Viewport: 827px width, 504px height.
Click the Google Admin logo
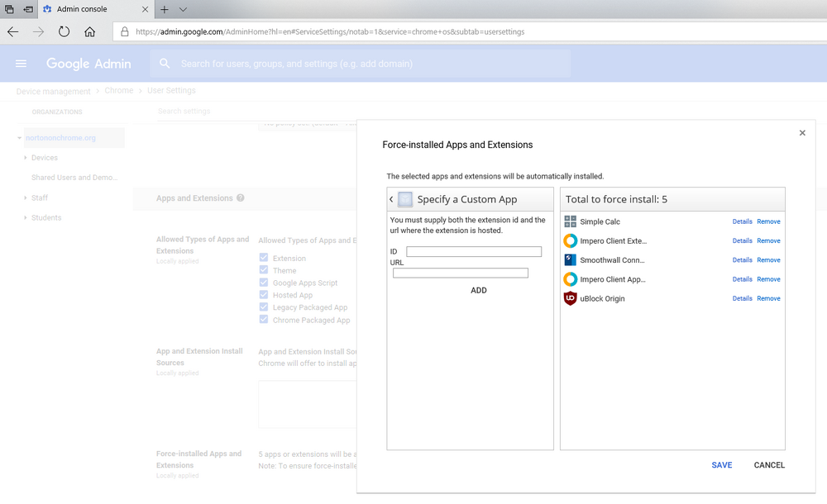click(x=88, y=64)
